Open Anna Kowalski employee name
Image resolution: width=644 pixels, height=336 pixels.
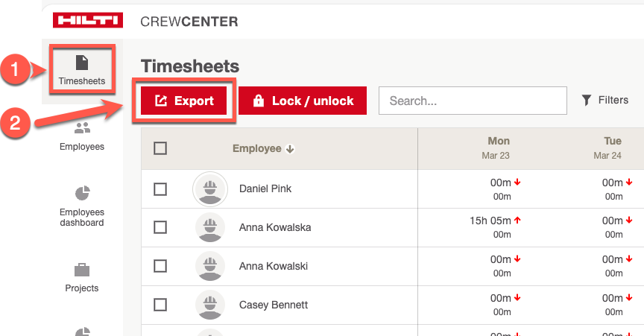tap(274, 267)
